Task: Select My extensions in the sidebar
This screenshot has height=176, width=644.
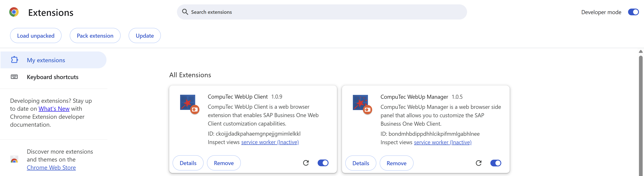Action: pos(46,60)
